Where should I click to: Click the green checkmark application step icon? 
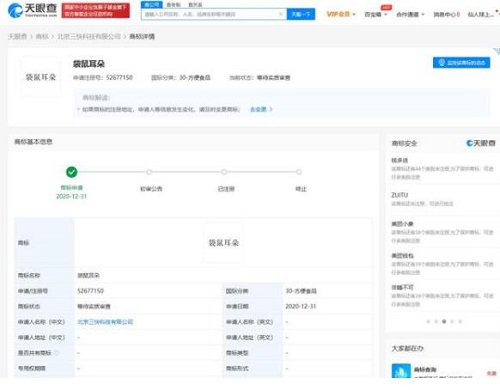coord(72,172)
